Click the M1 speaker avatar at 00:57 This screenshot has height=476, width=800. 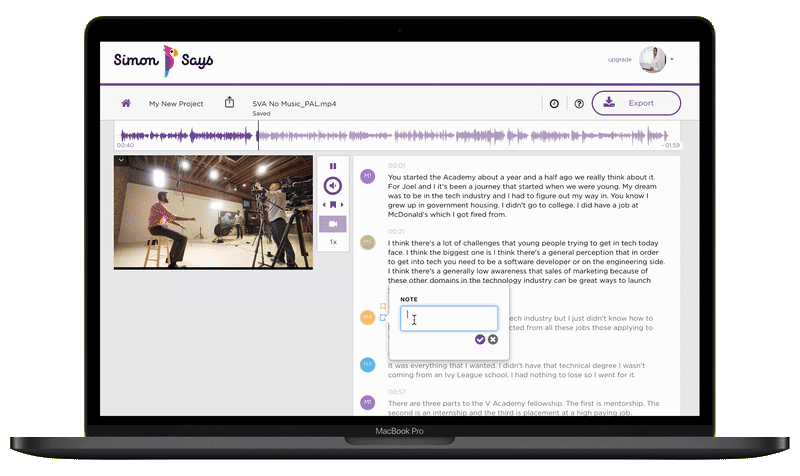click(368, 403)
